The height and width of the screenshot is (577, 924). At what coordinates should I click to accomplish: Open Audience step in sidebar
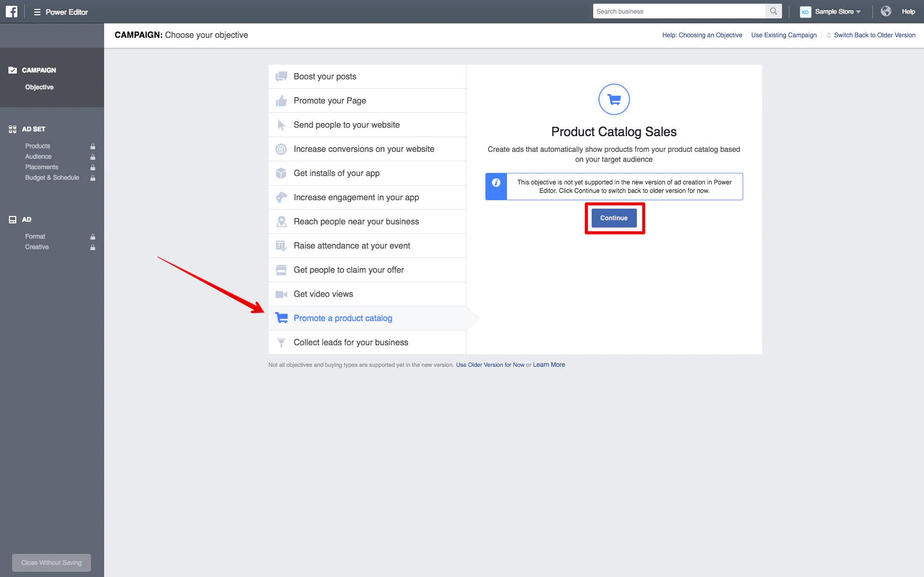tap(38, 157)
